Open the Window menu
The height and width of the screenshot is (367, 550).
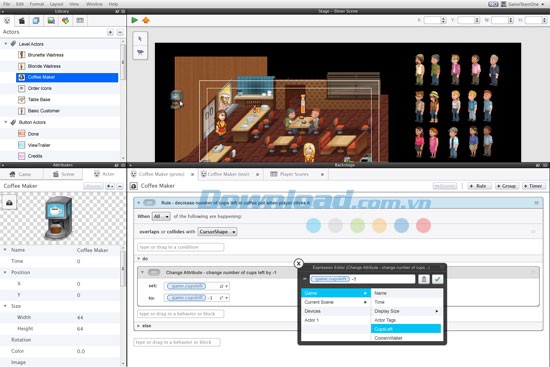pyautogui.click(x=94, y=4)
